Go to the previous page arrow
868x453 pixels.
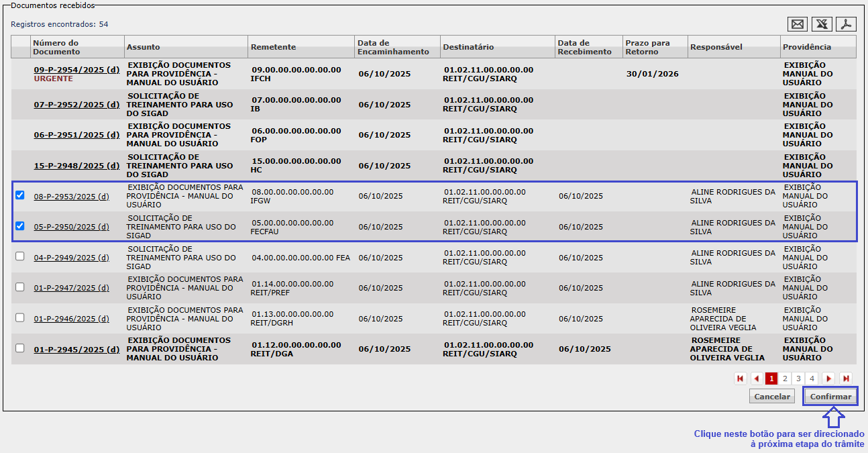(757, 379)
